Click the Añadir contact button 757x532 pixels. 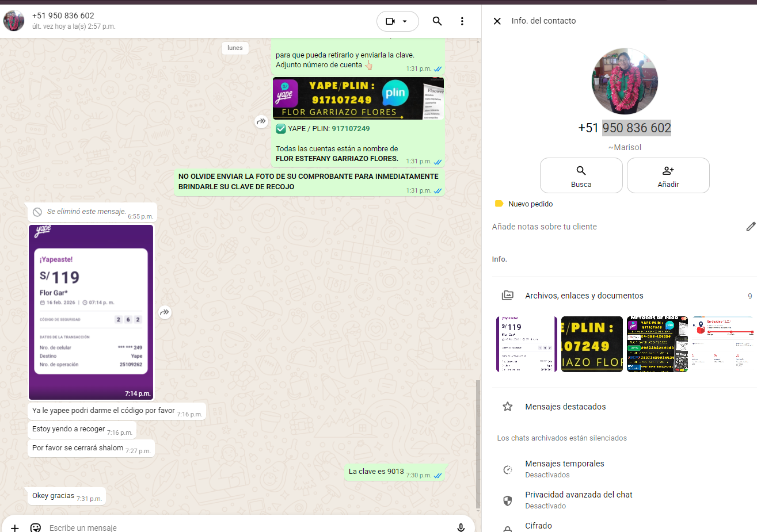(x=668, y=175)
